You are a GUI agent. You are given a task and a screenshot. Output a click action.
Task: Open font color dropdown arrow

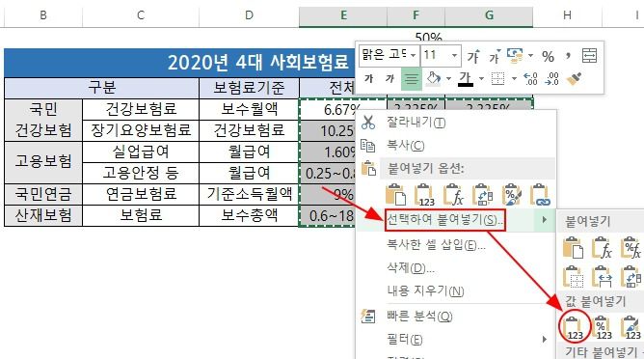pos(481,78)
